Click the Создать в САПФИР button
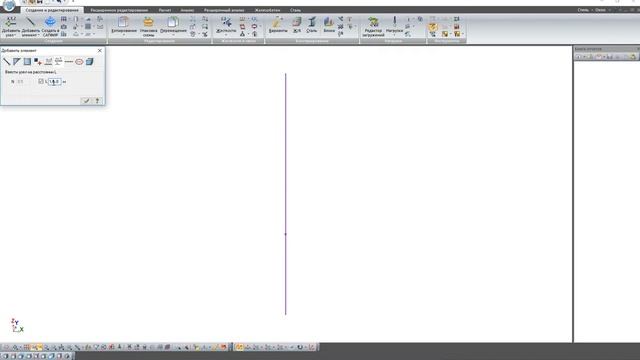The height and width of the screenshot is (360, 640). (x=50, y=27)
